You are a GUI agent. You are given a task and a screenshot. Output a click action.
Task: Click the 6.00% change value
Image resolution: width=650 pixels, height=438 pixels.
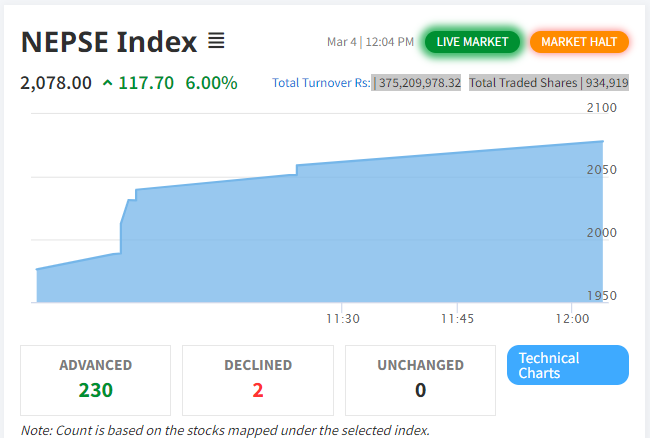[211, 83]
